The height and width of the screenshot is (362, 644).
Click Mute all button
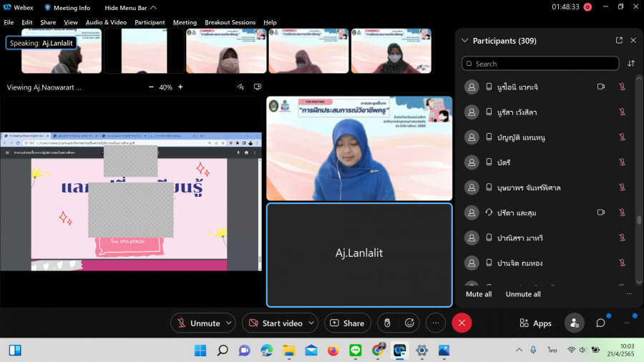click(x=479, y=294)
